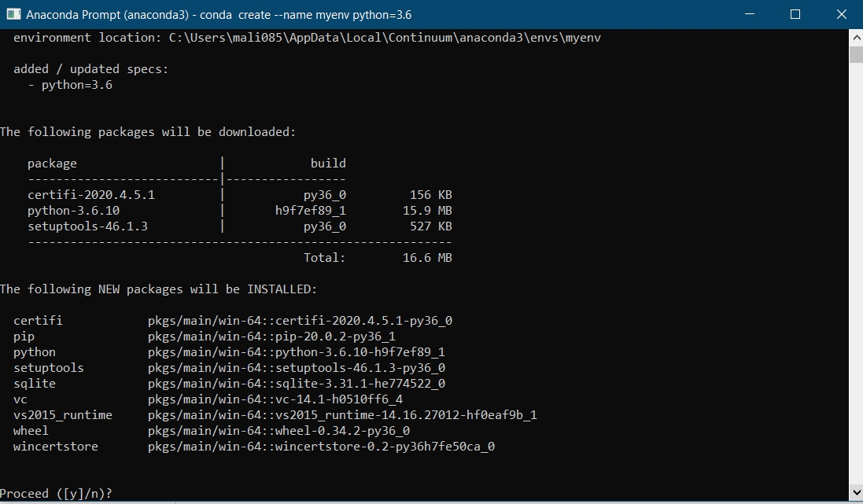Select certifi-2020.4.5.1 in the download table
Screen dimensions: 863x504
pos(91,195)
